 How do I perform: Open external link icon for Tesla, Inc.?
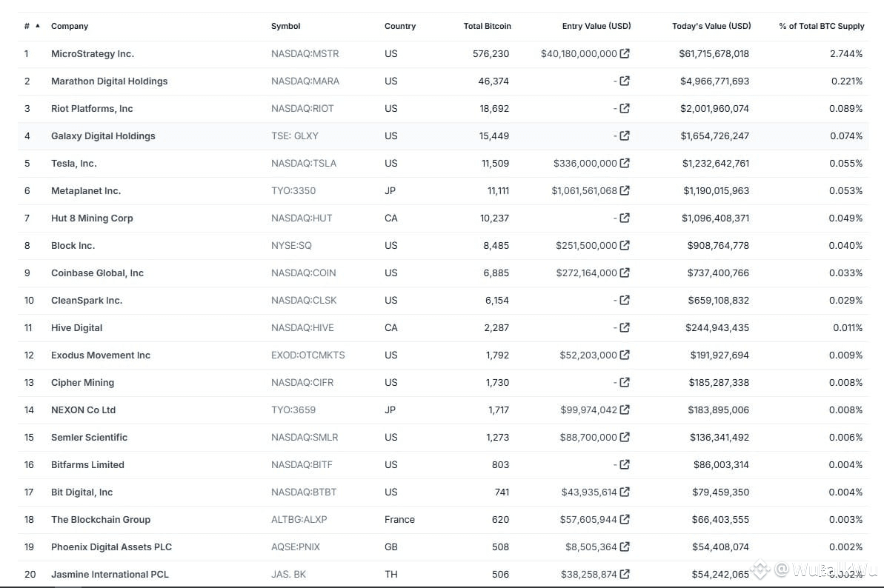[x=625, y=164]
